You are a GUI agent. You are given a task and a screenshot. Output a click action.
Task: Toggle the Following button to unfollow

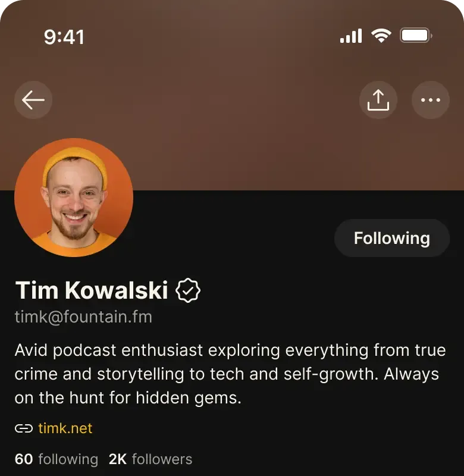(x=392, y=238)
